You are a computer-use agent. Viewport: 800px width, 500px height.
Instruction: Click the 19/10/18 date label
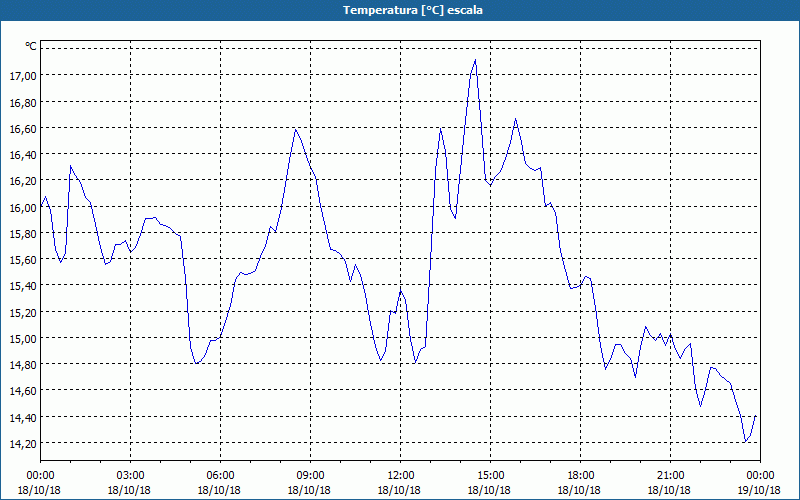pyautogui.click(x=759, y=490)
